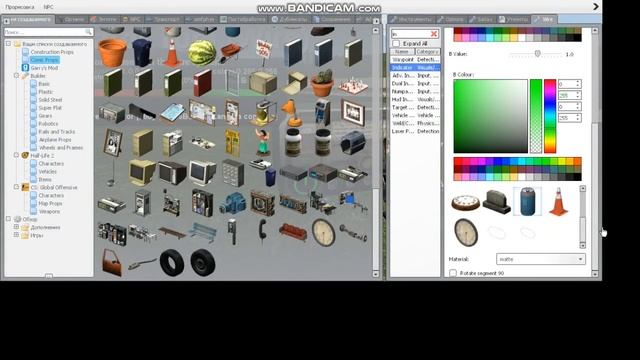Choose the traffic cone indicator model
The width and height of the screenshot is (640, 360).
(x=558, y=201)
